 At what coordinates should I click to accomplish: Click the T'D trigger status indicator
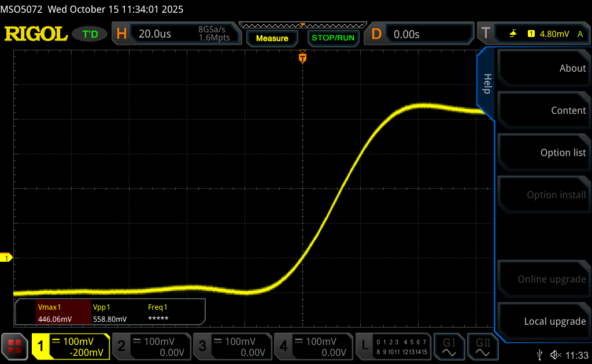click(90, 34)
